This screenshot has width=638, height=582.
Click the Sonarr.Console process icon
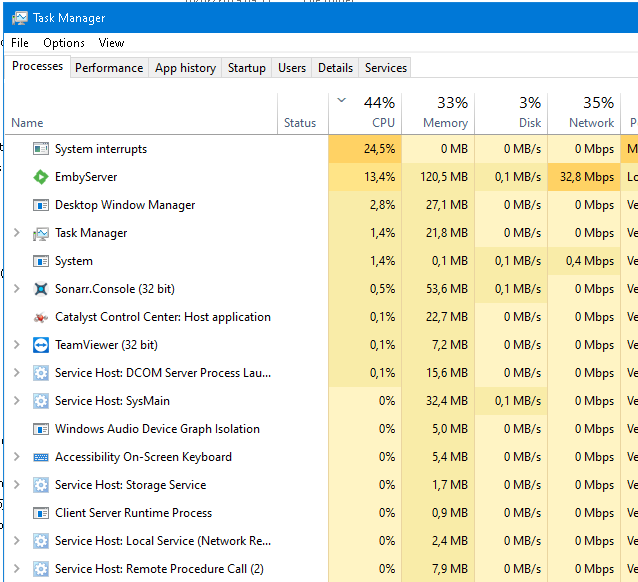[x=41, y=289]
